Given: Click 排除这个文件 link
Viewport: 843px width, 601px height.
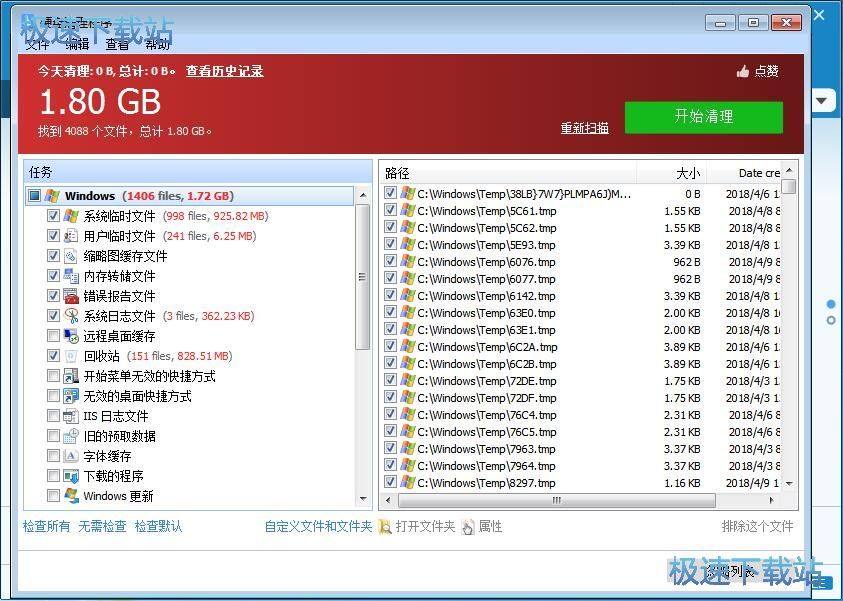Looking at the screenshot, I should tap(758, 526).
